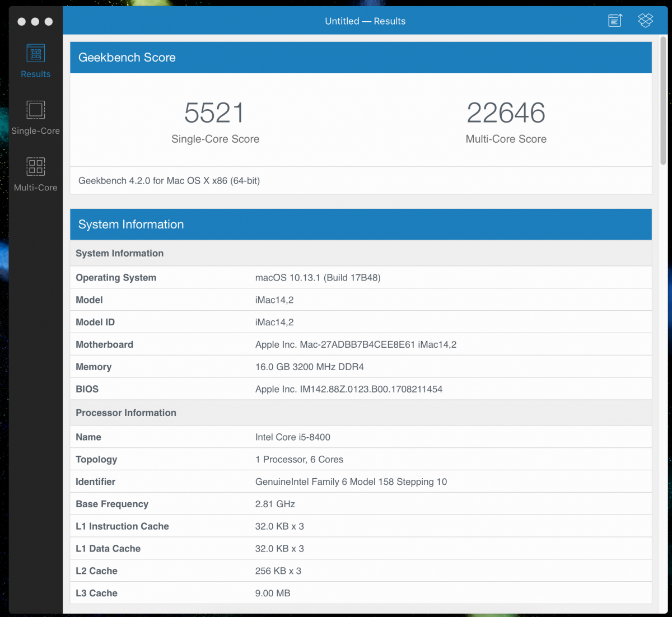672x617 pixels.
Task: Select '32.0 KB x 3' in L1 Data Cache row
Action: click(x=279, y=549)
